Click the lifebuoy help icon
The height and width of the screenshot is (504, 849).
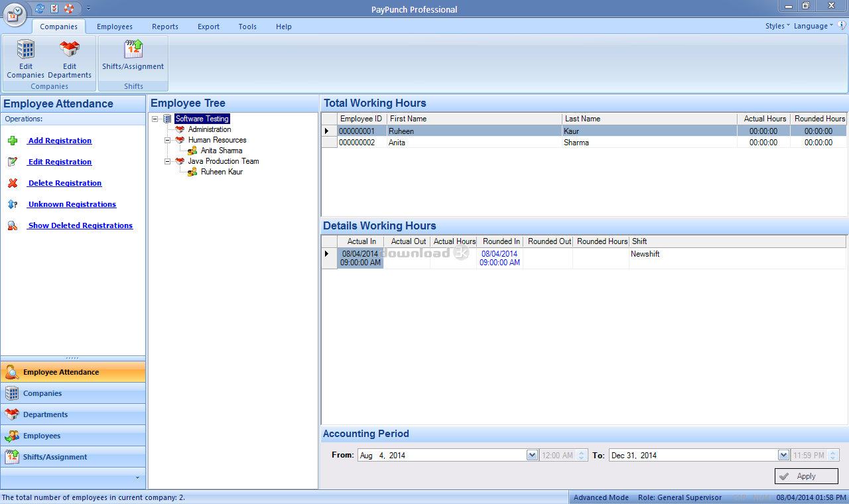pos(69,9)
